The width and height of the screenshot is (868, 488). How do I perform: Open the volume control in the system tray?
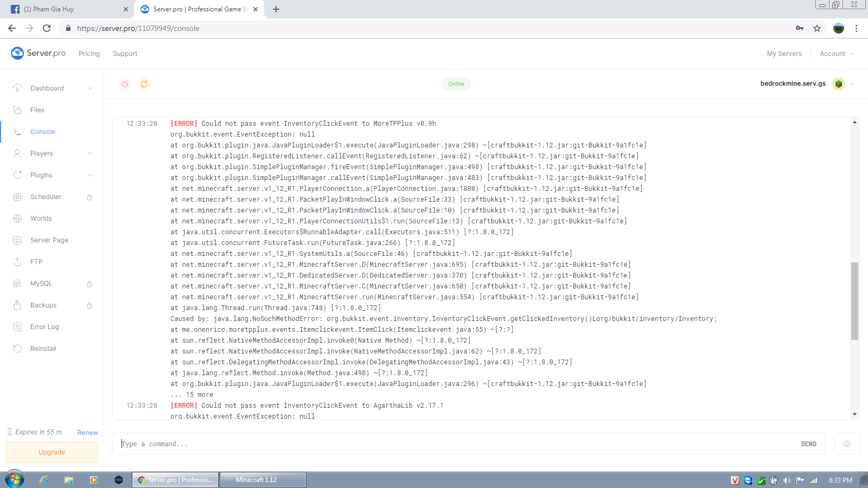click(787, 480)
